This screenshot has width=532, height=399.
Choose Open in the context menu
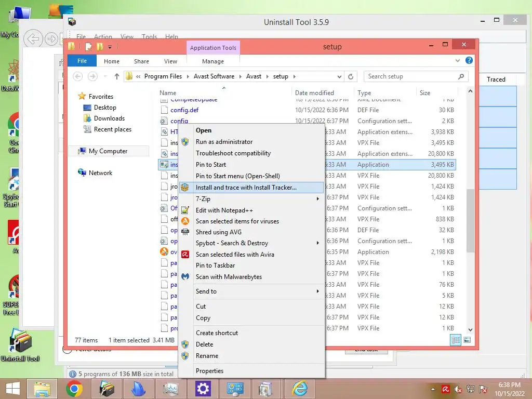(x=204, y=130)
